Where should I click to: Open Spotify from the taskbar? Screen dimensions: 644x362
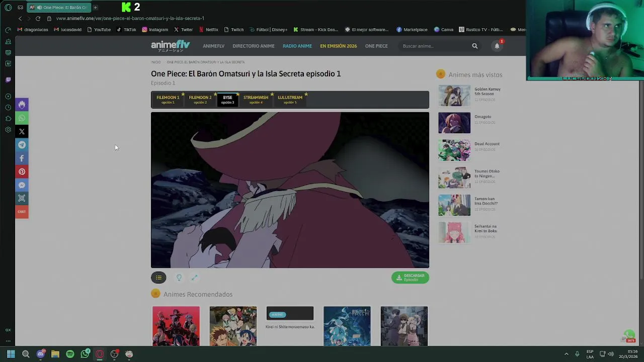tap(70, 354)
